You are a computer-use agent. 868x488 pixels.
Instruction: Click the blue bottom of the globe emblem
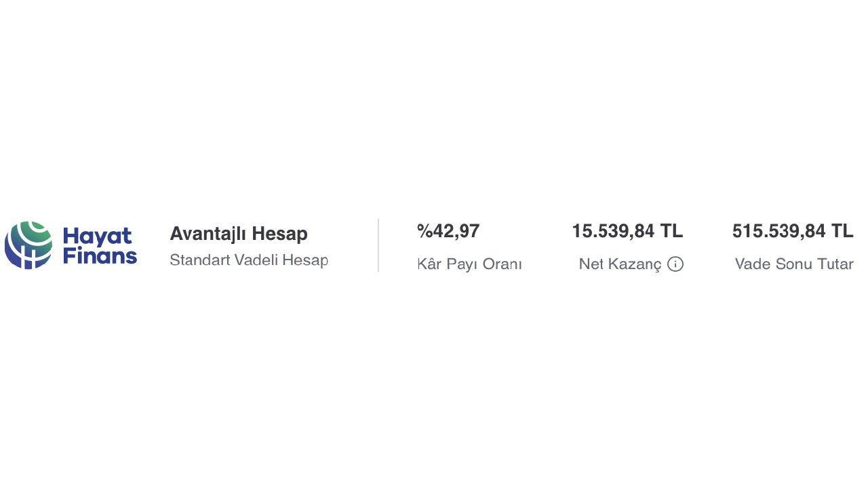click(x=20, y=259)
